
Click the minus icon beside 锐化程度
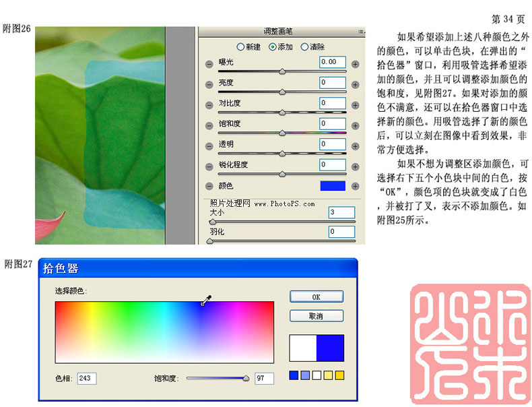click(209, 166)
